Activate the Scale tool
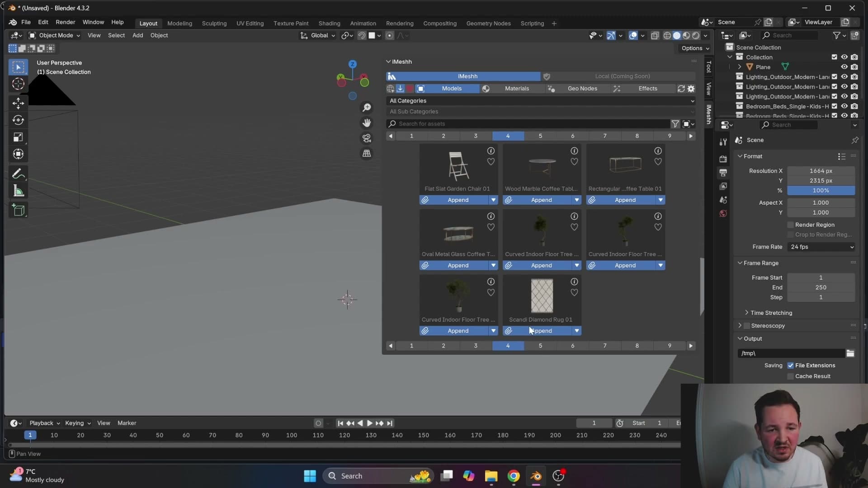Image resolution: width=868 pixels, height=488 pixels. point(18,137)
